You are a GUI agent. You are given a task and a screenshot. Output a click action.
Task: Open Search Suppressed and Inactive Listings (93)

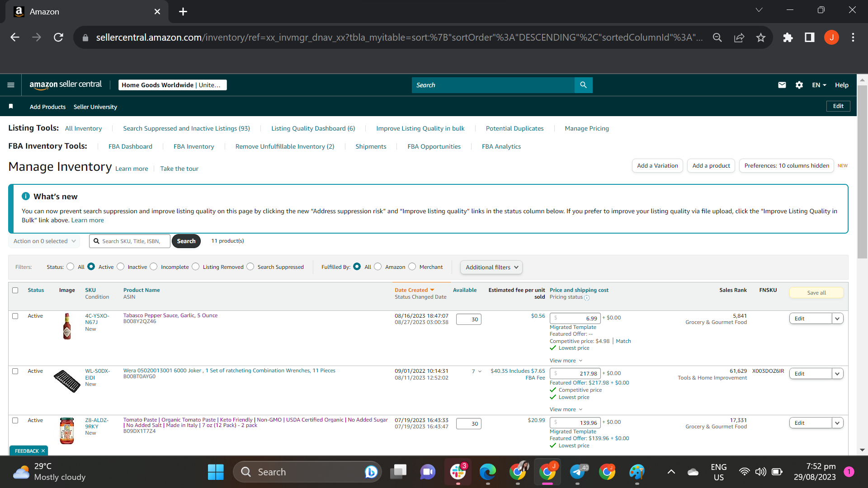pyautogui.click(x=186, y=128)
